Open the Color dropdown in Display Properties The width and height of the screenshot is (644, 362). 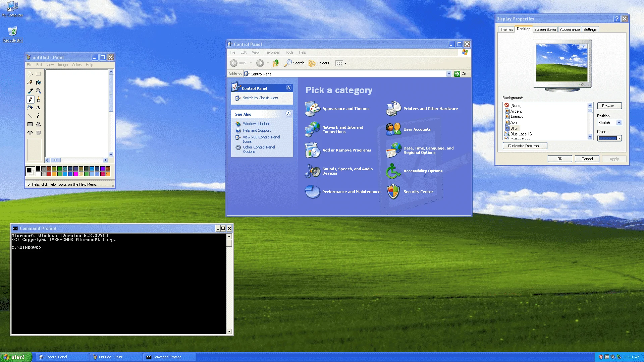(620, 138)
